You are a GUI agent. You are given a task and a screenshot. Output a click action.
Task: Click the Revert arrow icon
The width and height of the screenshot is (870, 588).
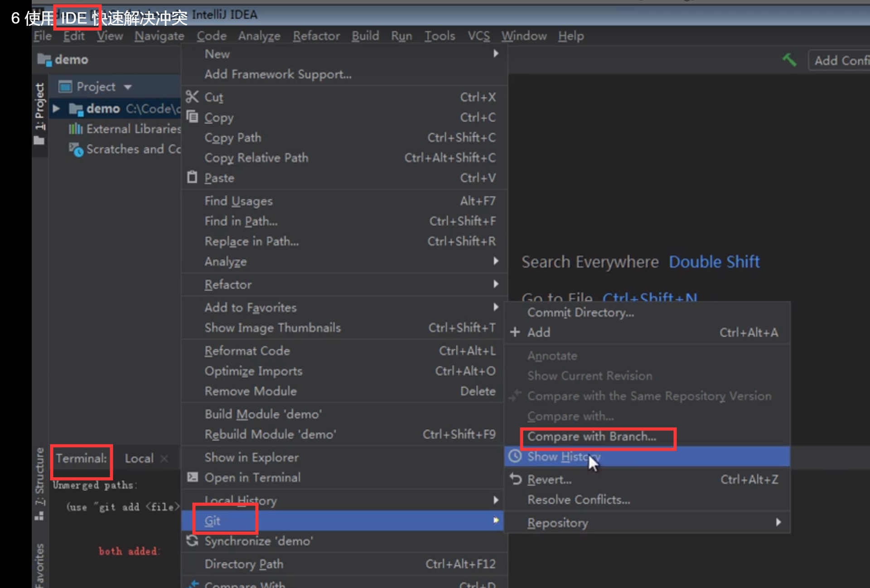[516, 479]
